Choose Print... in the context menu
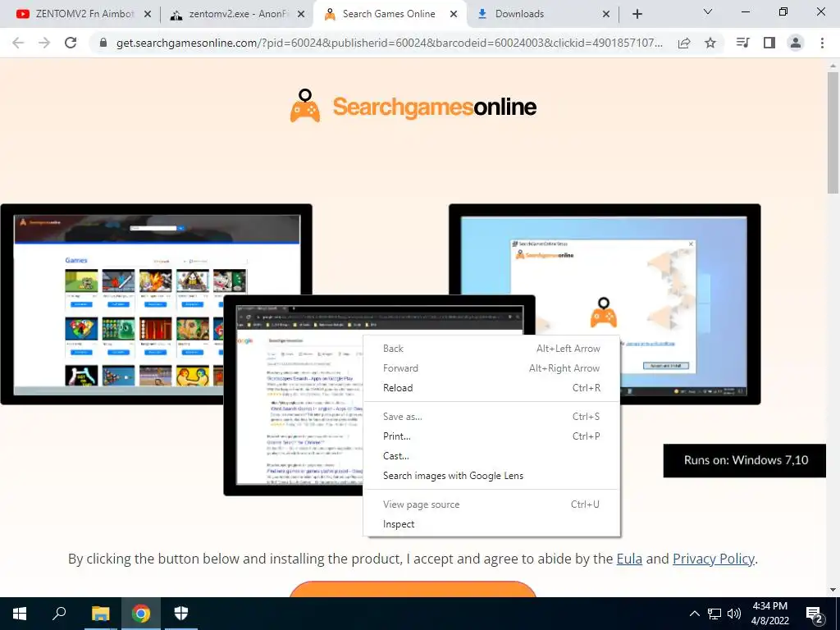 click(x=491, y=436)
